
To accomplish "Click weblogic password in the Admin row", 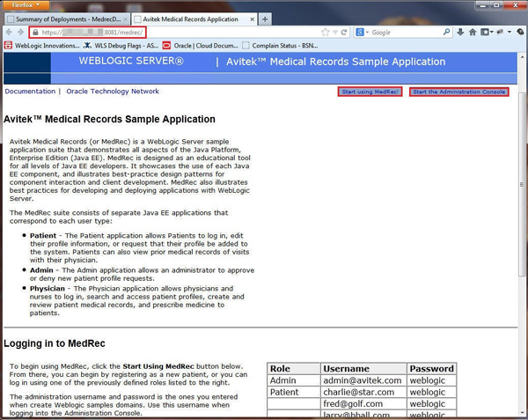I will [x=432, y=380].
